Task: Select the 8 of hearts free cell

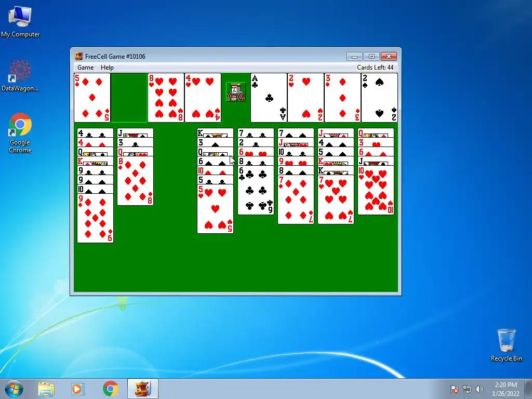Action: (x=166, y=98)
